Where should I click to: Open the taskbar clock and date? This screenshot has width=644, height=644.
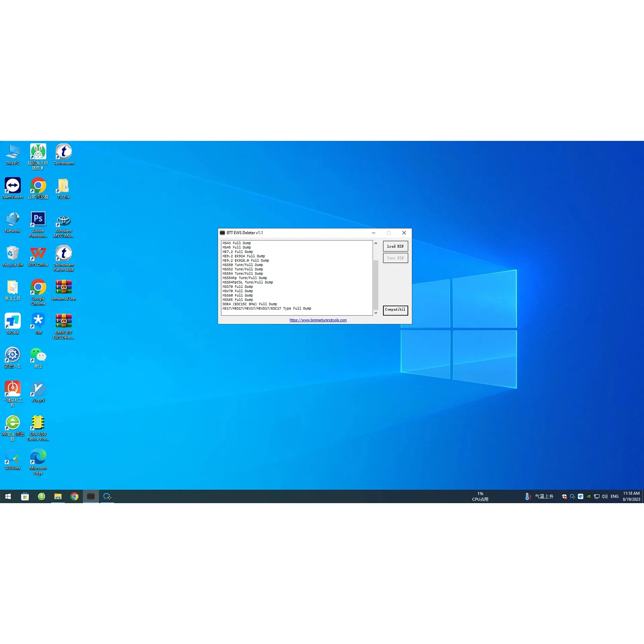pos(632,496)
